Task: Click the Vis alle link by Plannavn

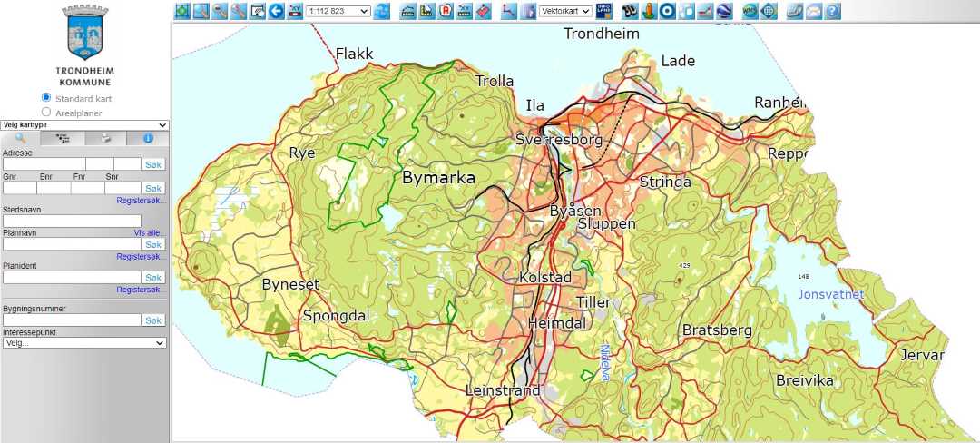Action: (150, 233)
